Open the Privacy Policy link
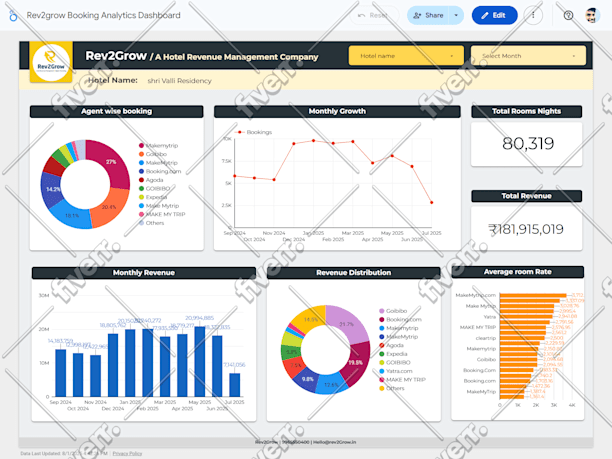612x459 pixels. pyautogui.click(x=127, y=454)
